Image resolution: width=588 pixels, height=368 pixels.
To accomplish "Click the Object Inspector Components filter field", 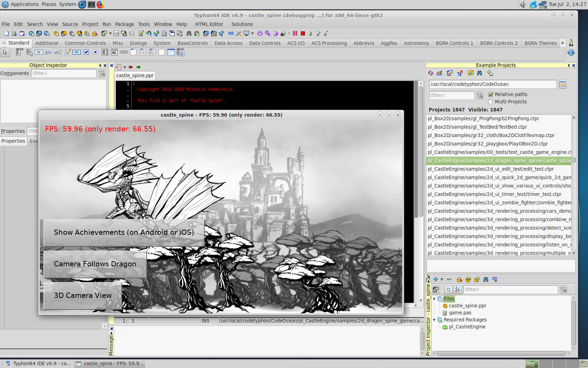I will point(64,73).
